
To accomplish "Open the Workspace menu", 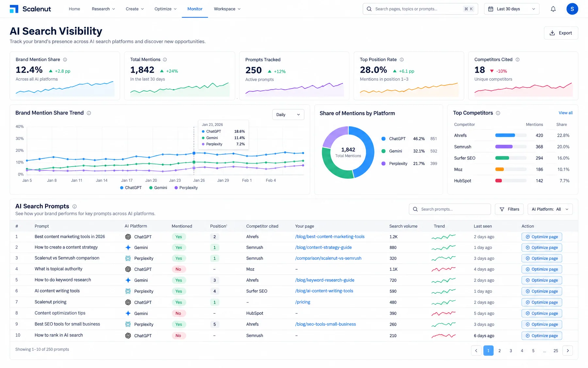I will coord(227,9).
